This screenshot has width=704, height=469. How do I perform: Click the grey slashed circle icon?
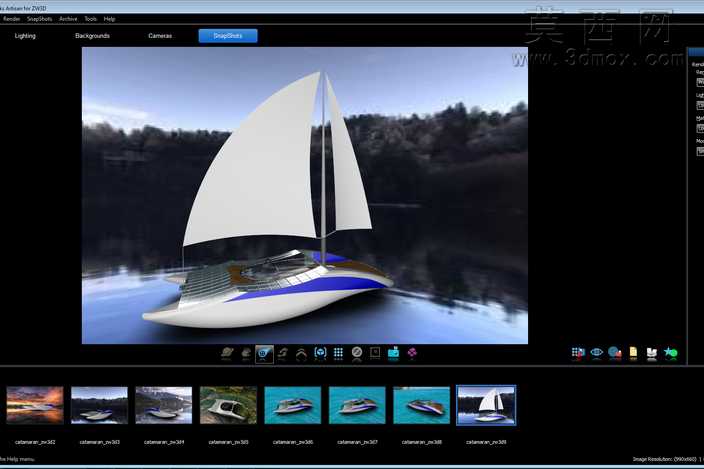357,353
